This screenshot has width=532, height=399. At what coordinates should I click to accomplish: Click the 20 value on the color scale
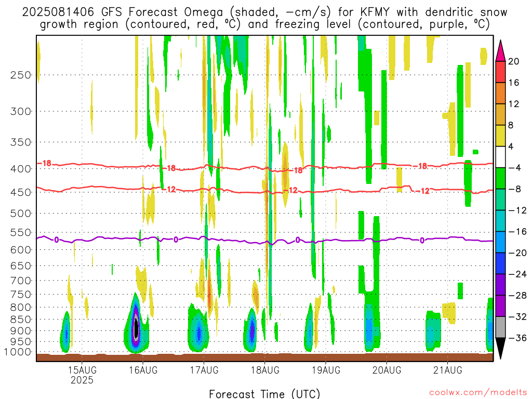(x=513, y=61)
